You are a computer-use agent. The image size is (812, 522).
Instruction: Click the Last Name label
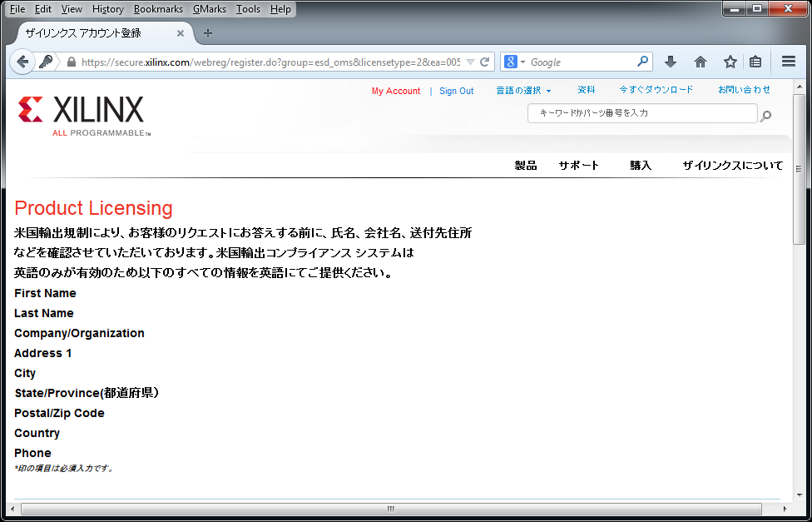44,313
